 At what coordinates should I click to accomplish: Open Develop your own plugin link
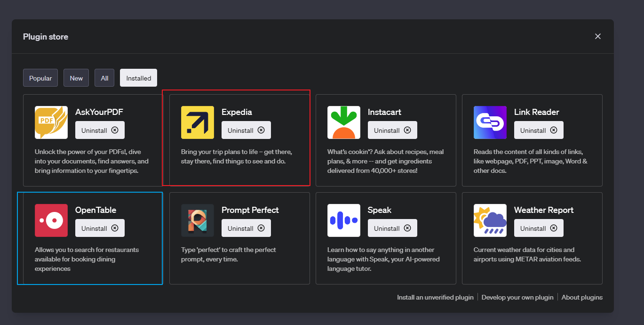pyautogui.click(x=517, y=297)
